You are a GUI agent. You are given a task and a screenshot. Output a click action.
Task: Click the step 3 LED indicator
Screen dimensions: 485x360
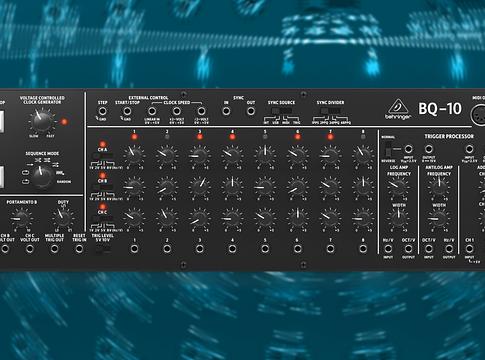click(200, 136)
